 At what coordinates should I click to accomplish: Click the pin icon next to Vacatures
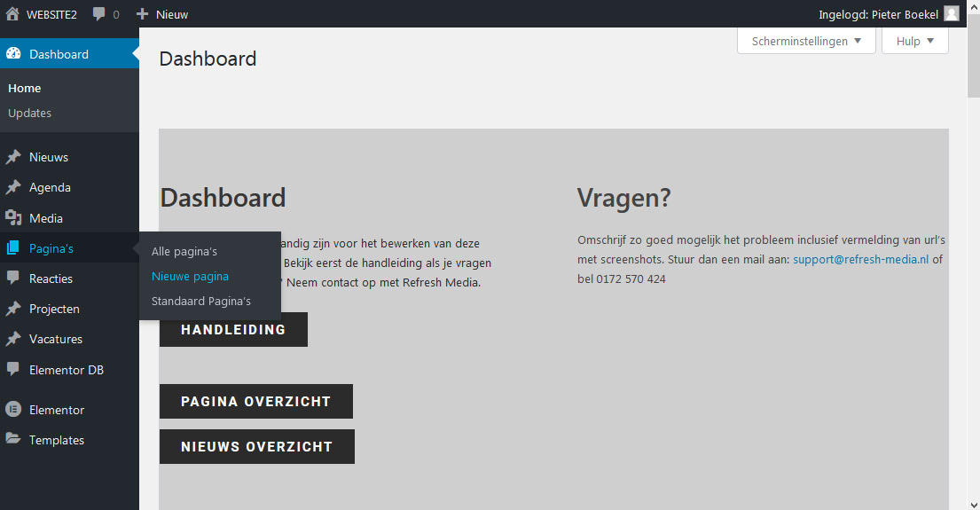pos(13,339)
